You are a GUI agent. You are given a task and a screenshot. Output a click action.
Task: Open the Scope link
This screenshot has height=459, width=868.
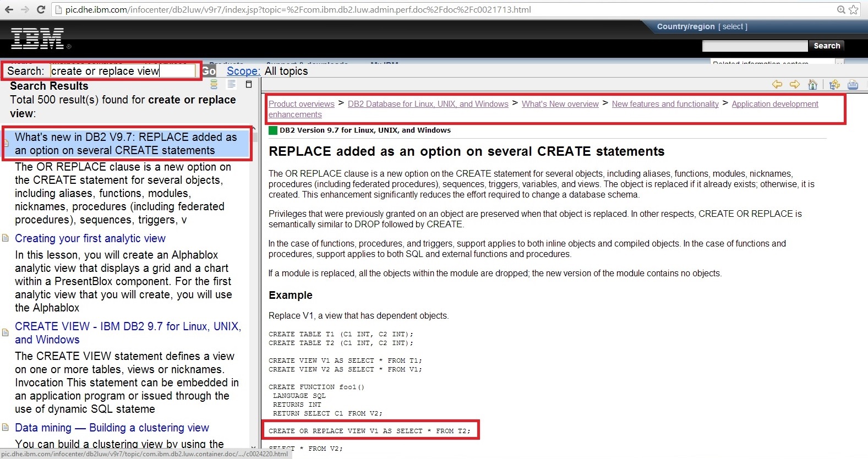(243, 71)
